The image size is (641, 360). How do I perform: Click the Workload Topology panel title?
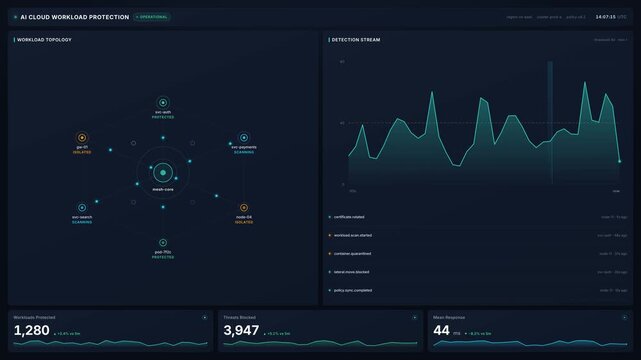[44, 40]
